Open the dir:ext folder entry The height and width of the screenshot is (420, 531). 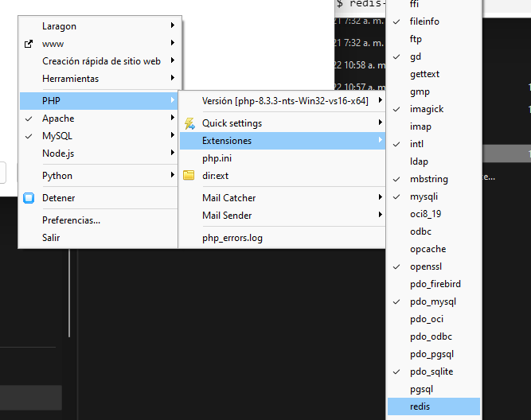click(x=283, y=176)
